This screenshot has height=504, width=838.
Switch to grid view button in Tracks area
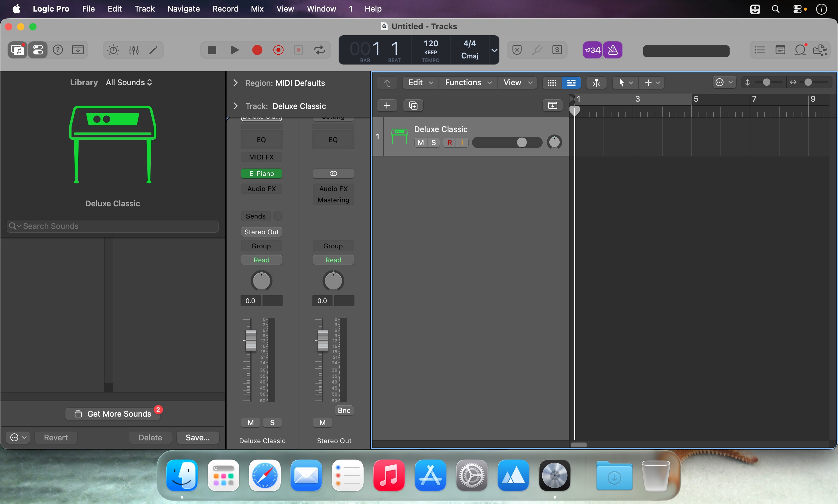tap(552, 82)
